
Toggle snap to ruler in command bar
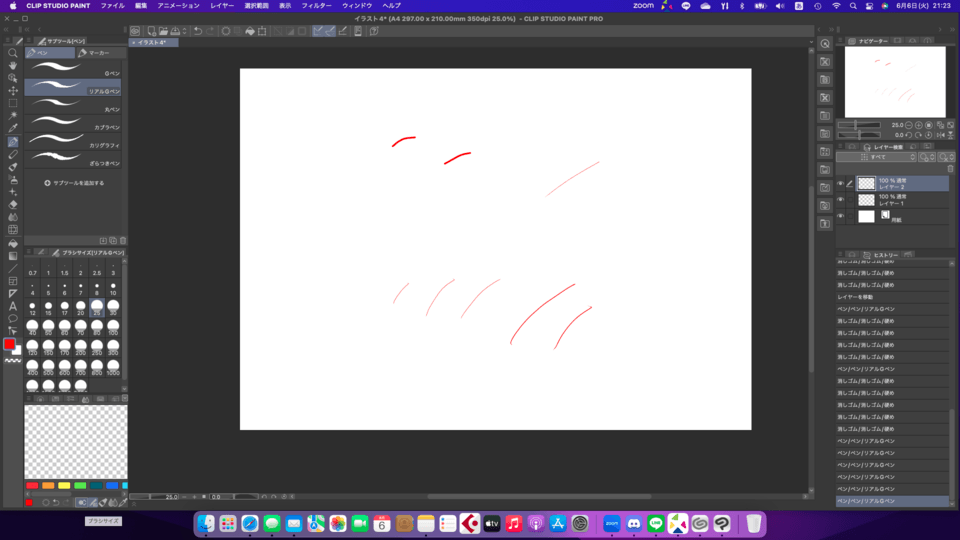pyautogui.click(x=318, y=31)
